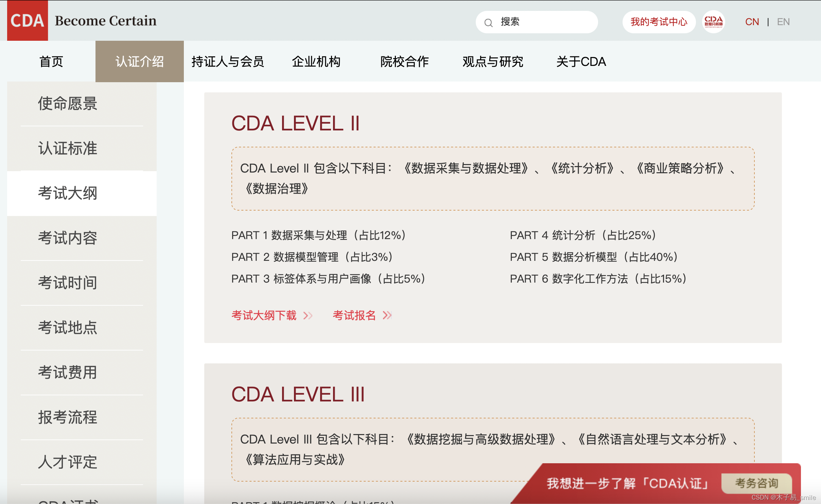The width and height of the screenshot is (821, 504).
Task: Click the 考试报名 link
Action: coord(354,316)
